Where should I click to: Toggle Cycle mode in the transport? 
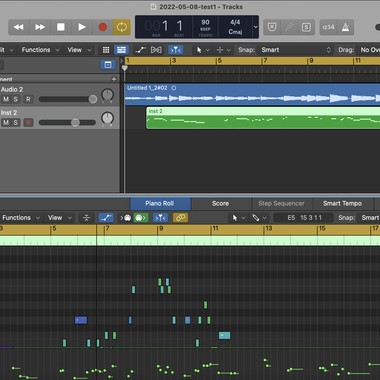(122, 27)
